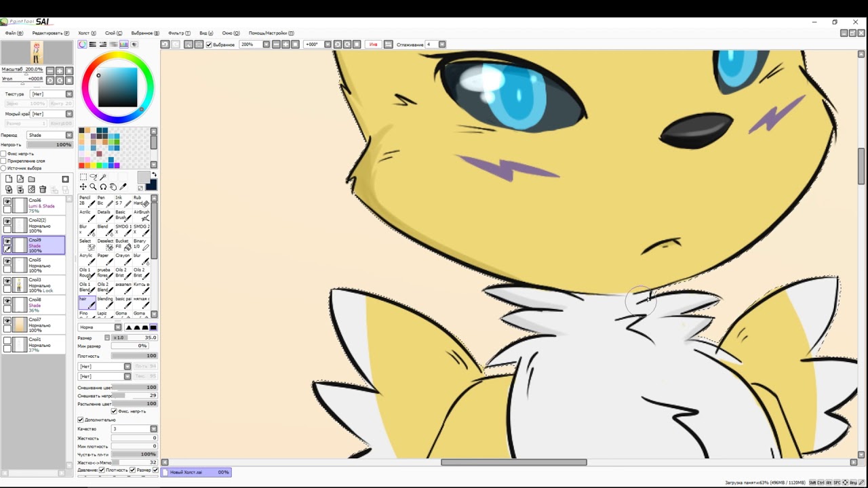Select the Ink S 7 brush

coord(123,201)
